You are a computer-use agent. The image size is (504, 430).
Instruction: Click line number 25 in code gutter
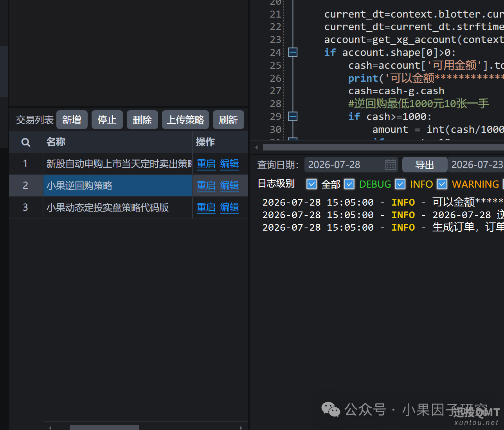click(275, 65)
